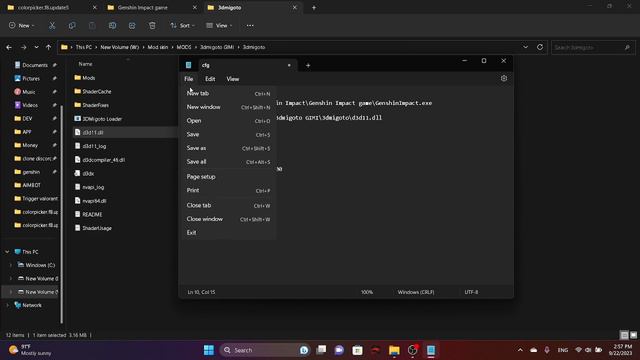This screenshot has width=640, height=360.
Task: Choose New window from File menu
Action: pyautogui.click(x=228, y=107)
